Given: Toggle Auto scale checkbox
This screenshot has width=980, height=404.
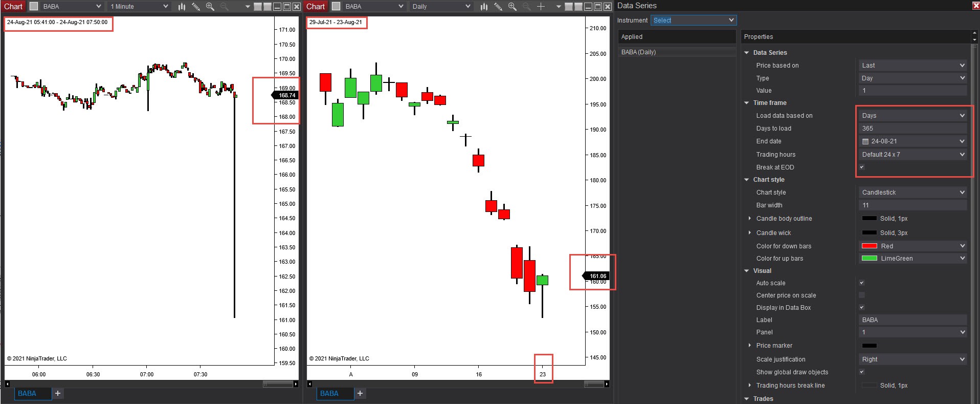Looking at the screenshot, I should click(862, 283).
